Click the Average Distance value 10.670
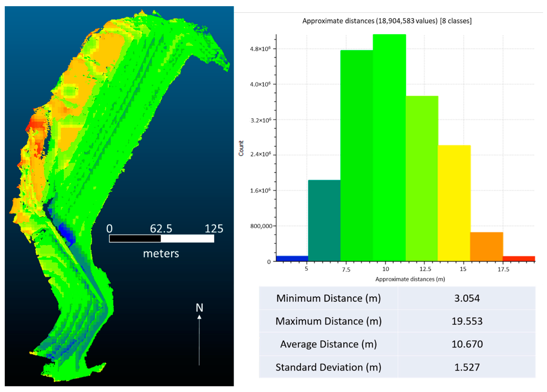547x392 pixels. [x=467, y=344]
